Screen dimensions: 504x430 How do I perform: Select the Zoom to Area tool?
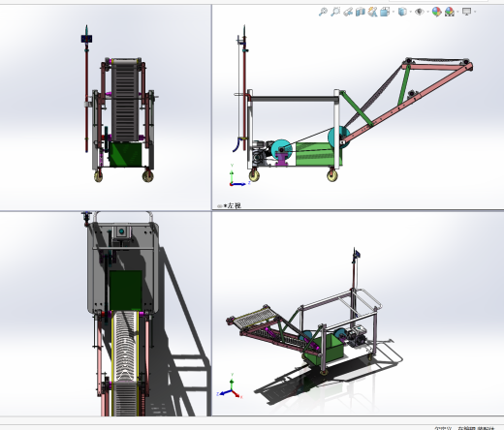point(335,12)
